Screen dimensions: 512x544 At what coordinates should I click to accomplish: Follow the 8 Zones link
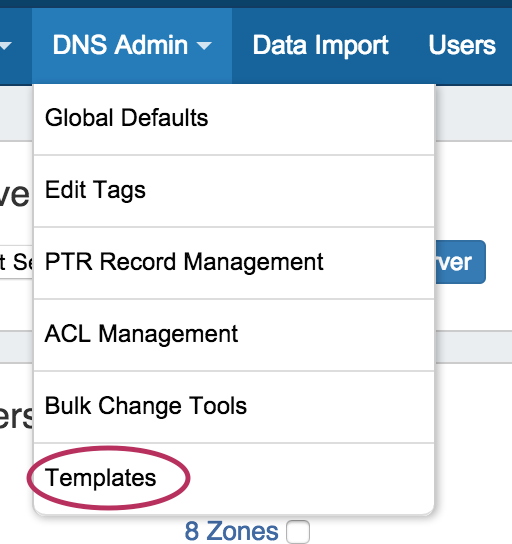(x=231, y=532)
